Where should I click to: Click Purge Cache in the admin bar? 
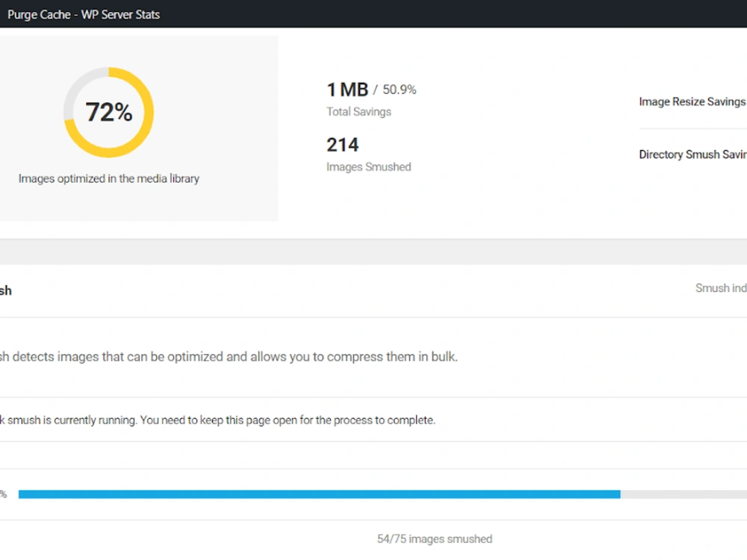39,15
